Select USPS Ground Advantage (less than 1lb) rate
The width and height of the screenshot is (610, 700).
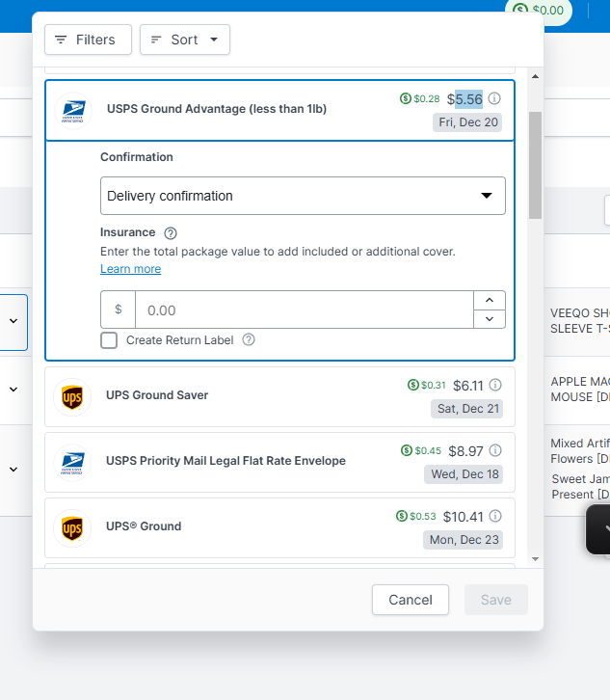(x=279, y=110)
